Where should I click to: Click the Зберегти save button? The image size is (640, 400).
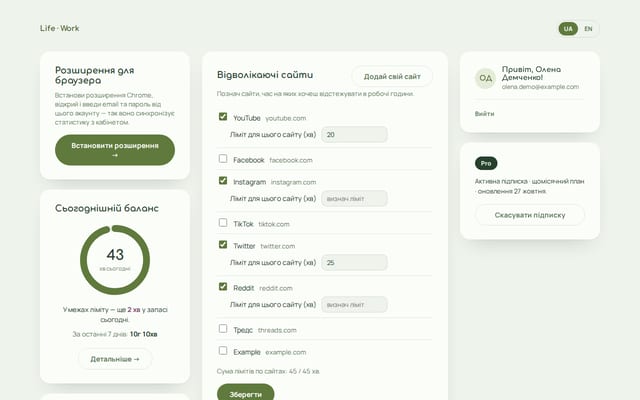coord(245,394)
